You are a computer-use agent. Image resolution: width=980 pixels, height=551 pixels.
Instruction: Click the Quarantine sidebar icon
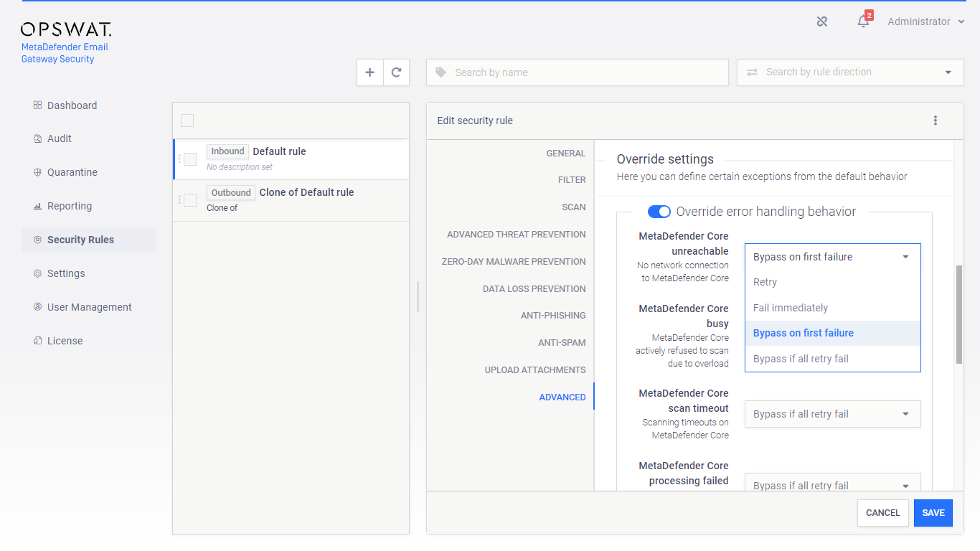(x=37, y=172)
